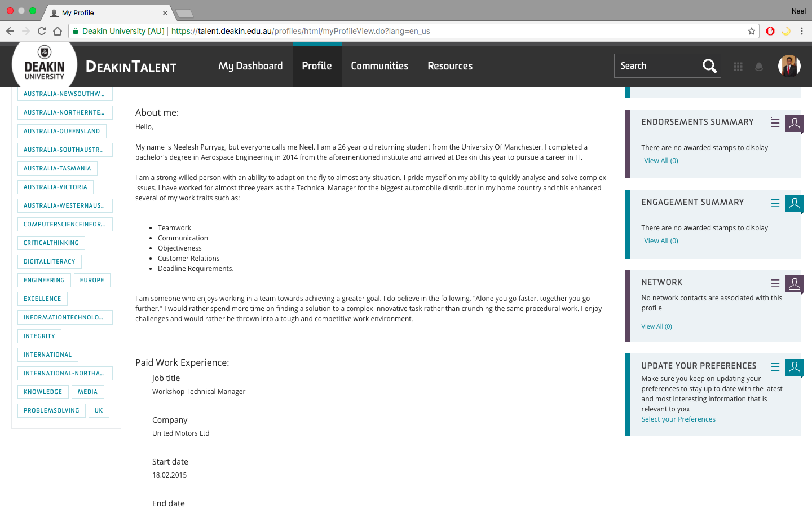The image size is (812, 508).
Task: Open Chrome three-dot menu
Action: click(802, 31)
